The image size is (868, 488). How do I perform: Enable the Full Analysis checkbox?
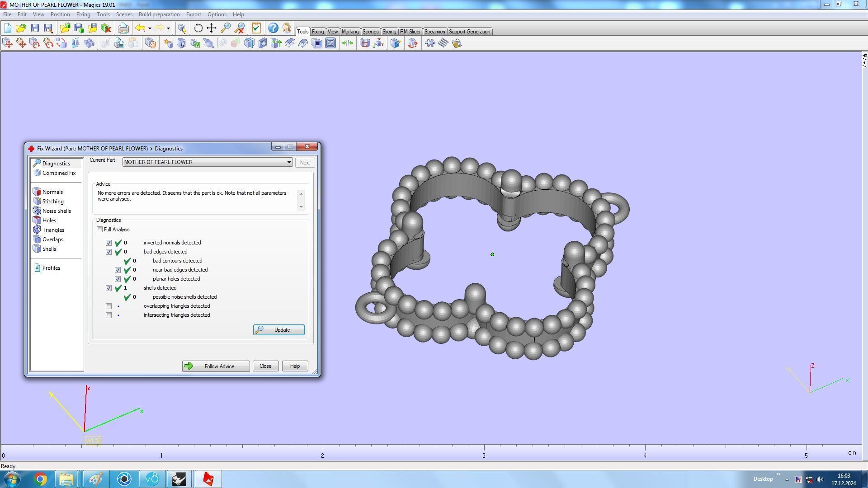[x=100, y=230]
